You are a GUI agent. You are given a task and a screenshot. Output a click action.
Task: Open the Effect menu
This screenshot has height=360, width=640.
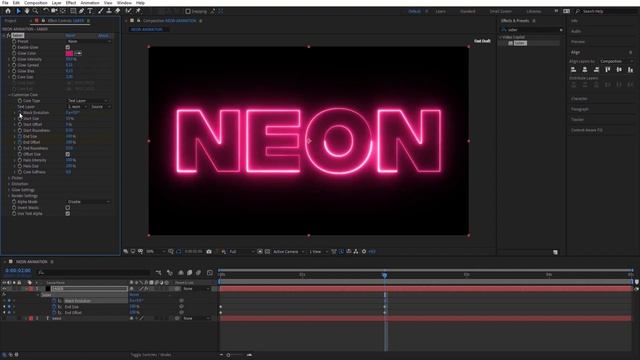71,3
